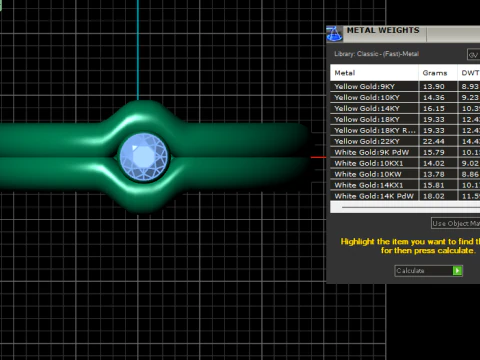
Task: Click the 18.02 grams value
Action: coord(434,196)
